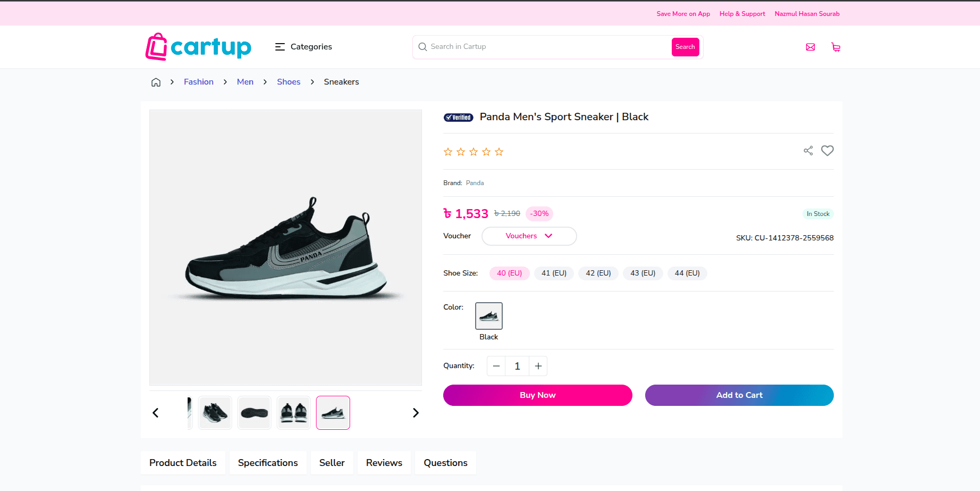The width and height of the screenshot is (980, 491).
Task: Click the share product icon
Action: pos(808,151)
